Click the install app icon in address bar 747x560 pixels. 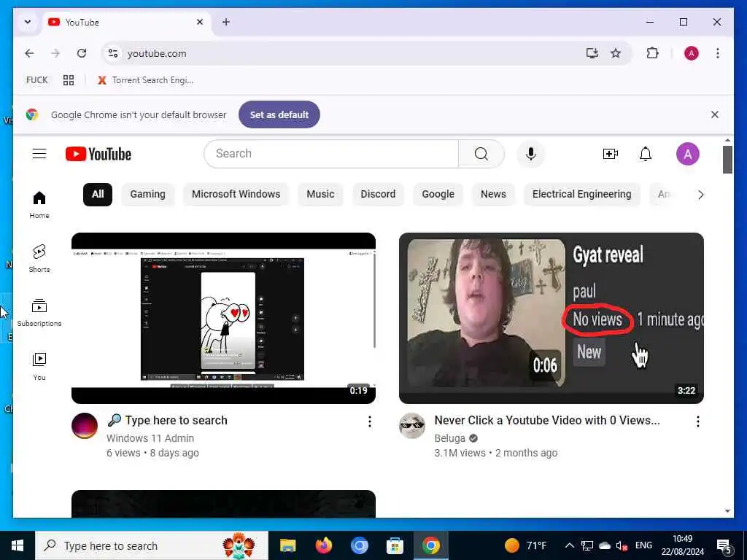click(592, 53)
